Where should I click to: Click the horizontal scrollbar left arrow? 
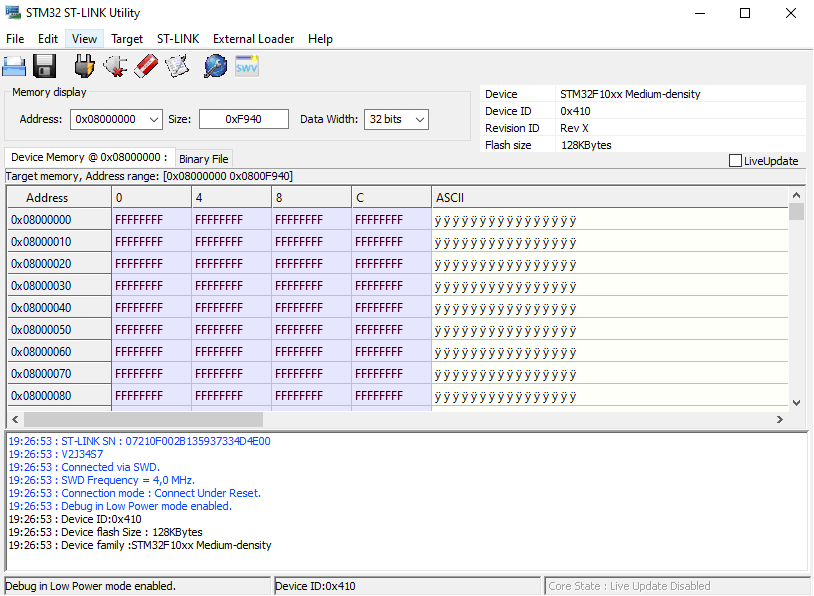click(15, 419)
